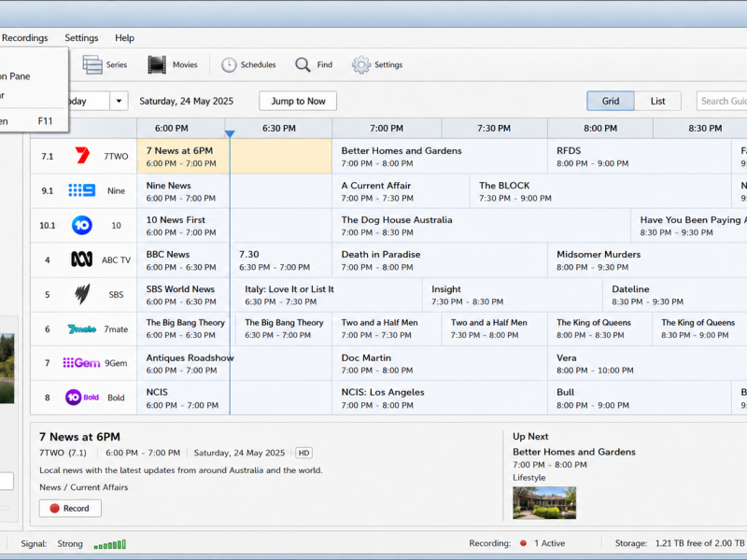Open the Movies filmstrip icon

click(157, 64)
